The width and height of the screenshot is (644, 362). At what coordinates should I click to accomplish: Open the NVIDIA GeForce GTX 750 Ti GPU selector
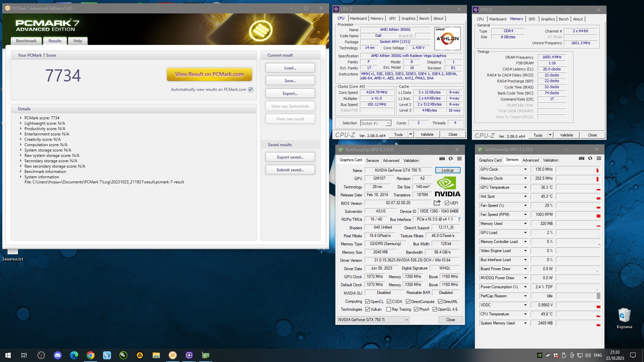[373, 320]
